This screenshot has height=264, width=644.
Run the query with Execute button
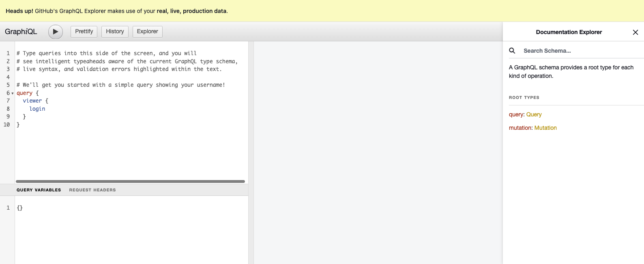(56, 32)
